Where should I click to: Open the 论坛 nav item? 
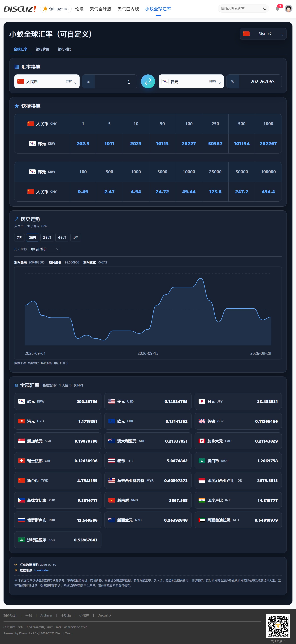[x=79, y=9]
